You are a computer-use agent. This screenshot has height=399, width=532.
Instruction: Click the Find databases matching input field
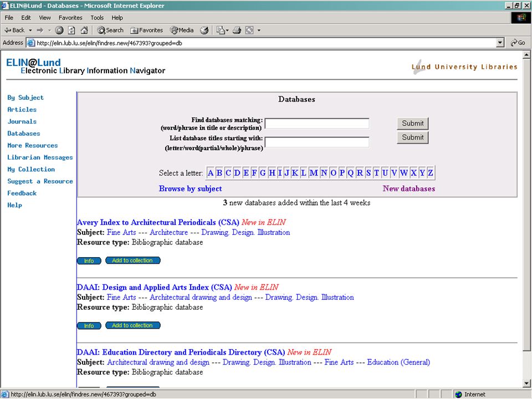pos(317,124)
